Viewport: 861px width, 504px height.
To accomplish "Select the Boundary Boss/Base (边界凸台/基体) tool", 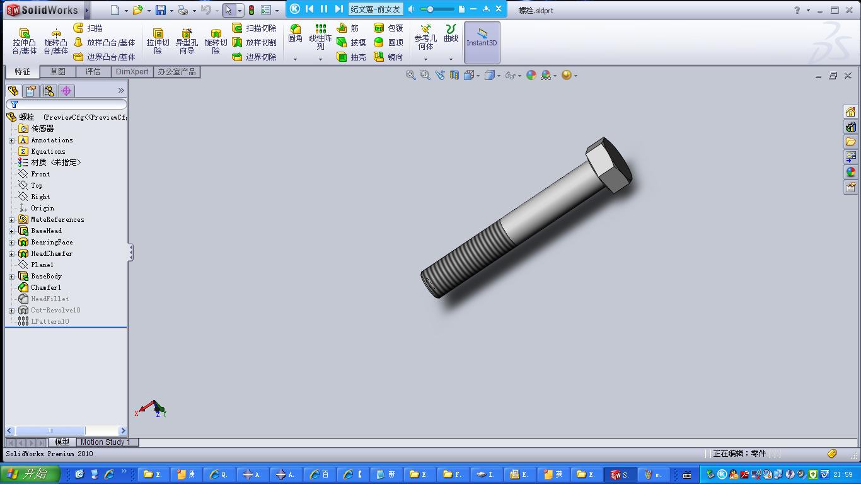I will point(104,57).
